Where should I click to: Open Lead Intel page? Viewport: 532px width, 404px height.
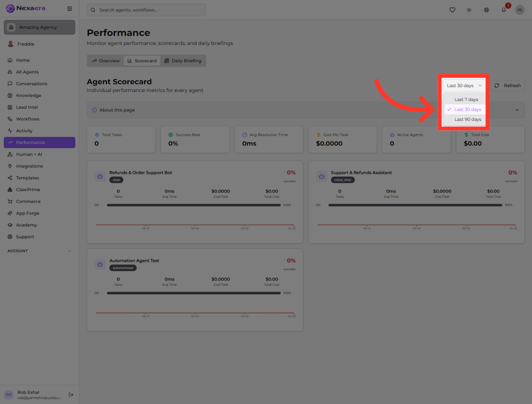pos(39,107)
